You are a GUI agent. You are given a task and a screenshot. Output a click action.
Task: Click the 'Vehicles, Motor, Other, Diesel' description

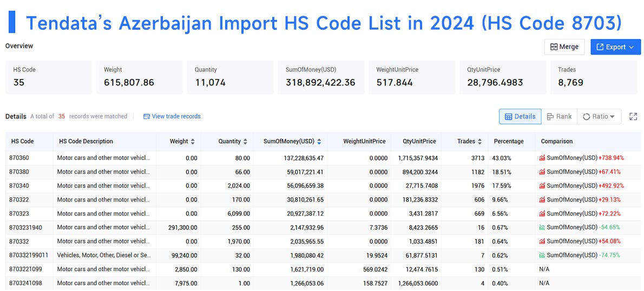coord(104,255)
